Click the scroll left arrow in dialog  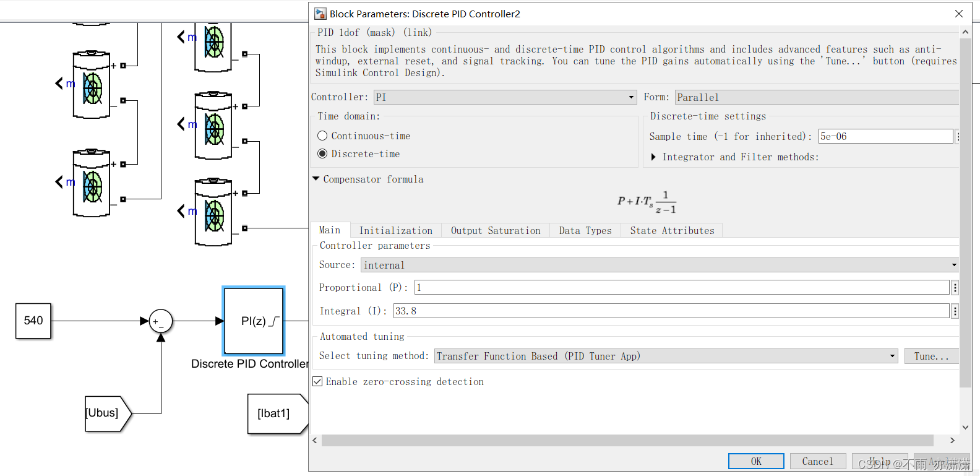315,440
